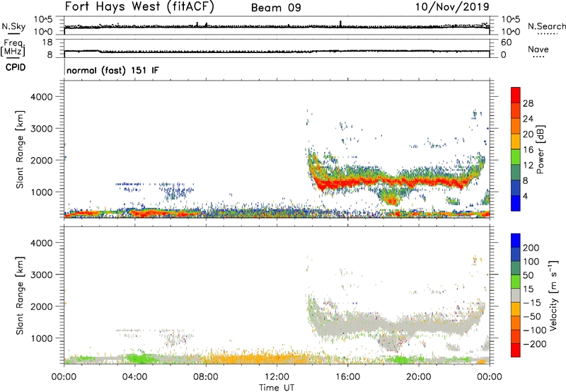This screenshot has height=392, width=566.
Task: Click the 'Time UT' axis title
Action: [277, 388]
